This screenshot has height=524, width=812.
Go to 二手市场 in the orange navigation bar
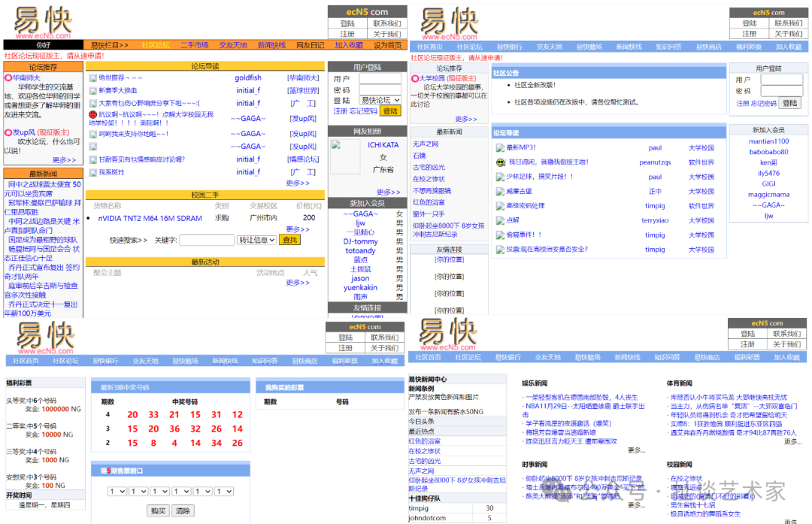point(195,45)
